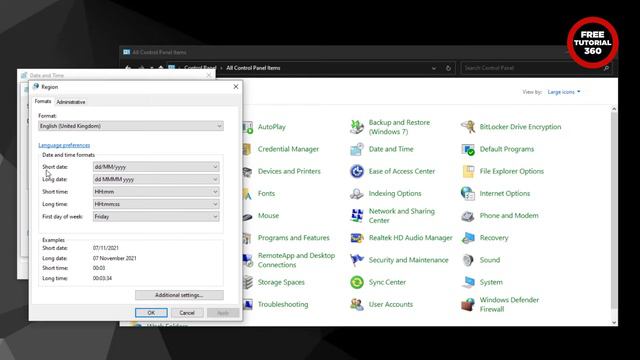The height and width of the screenshot is (360, 640).
Task: Open the Network and Sharing Center icon
Action: pos(357,216)
